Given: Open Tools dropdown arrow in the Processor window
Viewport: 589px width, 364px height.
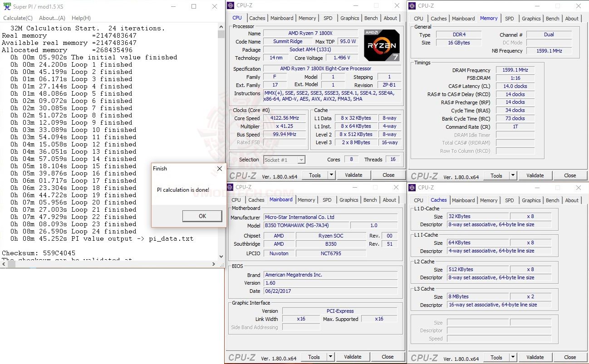Looking at the screenshot, I should pos(332,175).
